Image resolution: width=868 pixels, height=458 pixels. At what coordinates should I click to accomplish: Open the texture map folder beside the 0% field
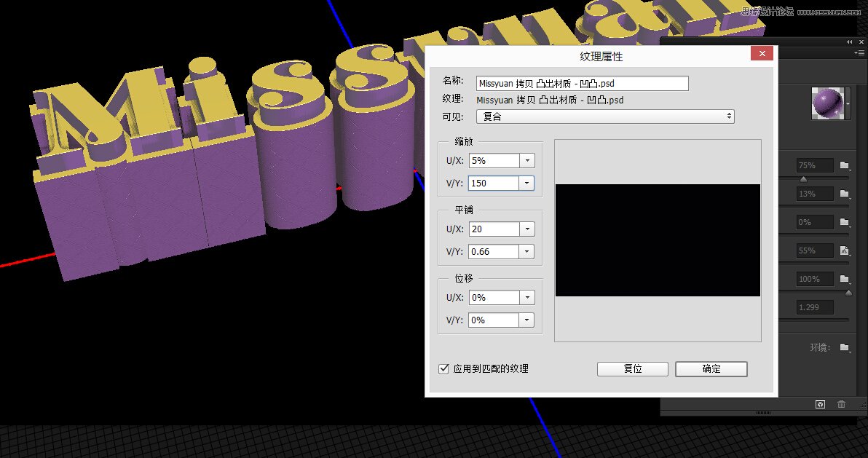point(845,221)
